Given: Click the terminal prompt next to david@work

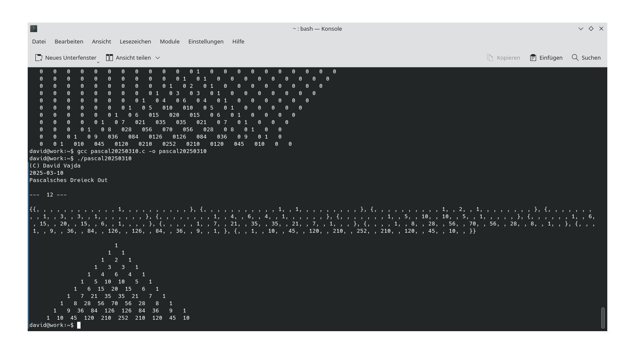Looking at the screenshot, I should point(78,325).
